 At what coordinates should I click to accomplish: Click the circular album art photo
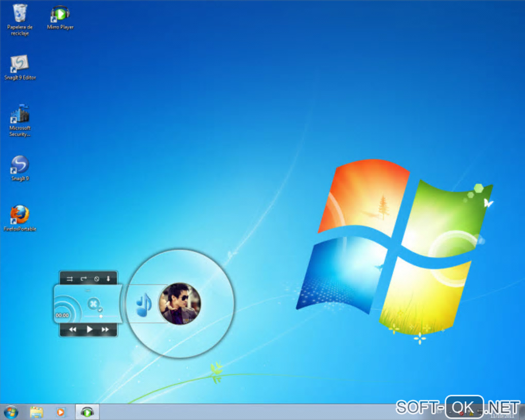(180, 304)
